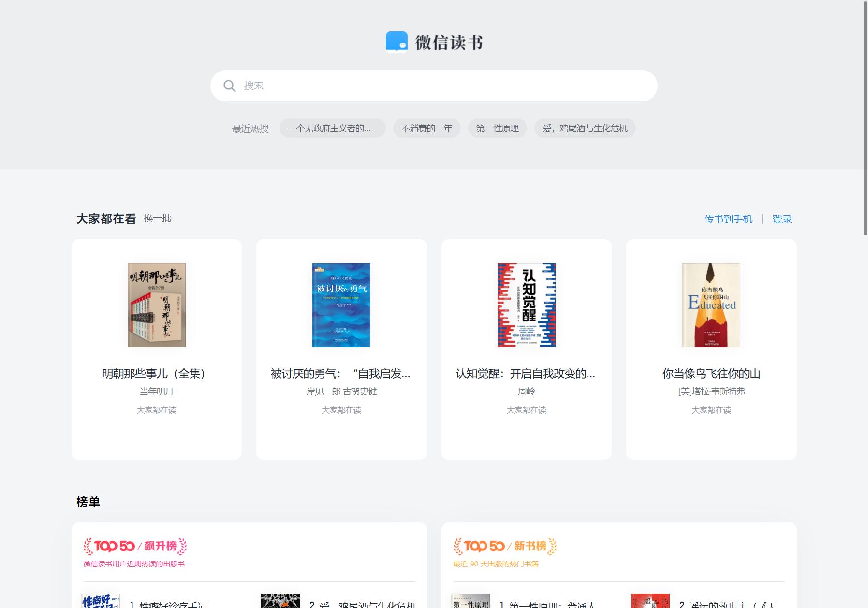Open book cover of 被讨厌的勇气
The image size is (868, 608).
pos(341,305)
